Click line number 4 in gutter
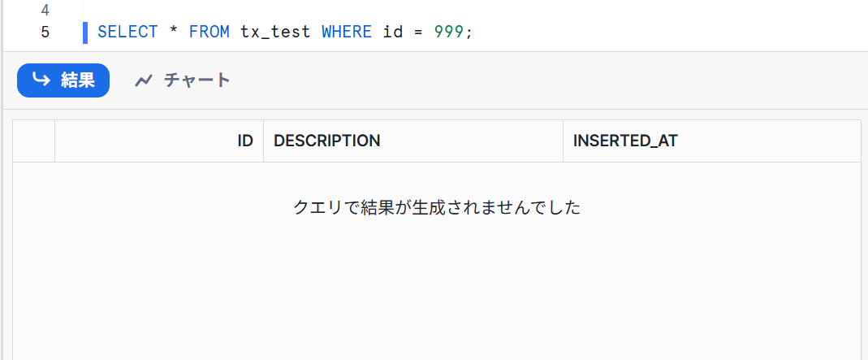This screenshot has height=360, width=868. 45,11
